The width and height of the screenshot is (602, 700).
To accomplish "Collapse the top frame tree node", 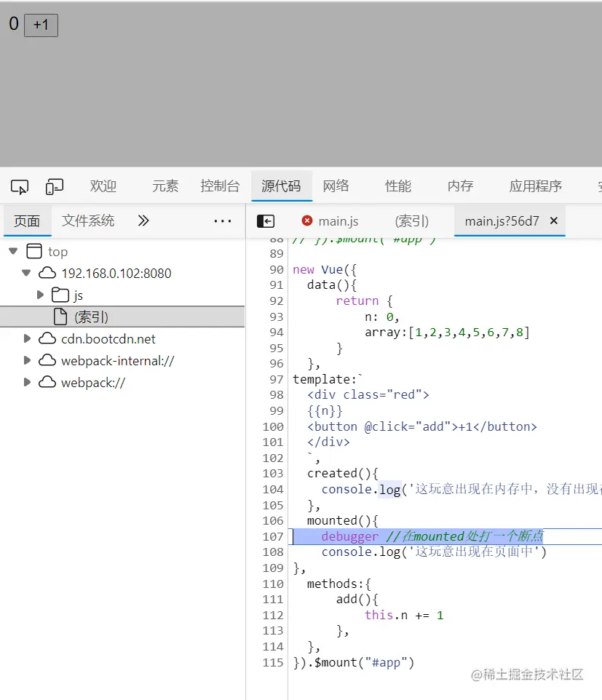I will click(13, 251).
